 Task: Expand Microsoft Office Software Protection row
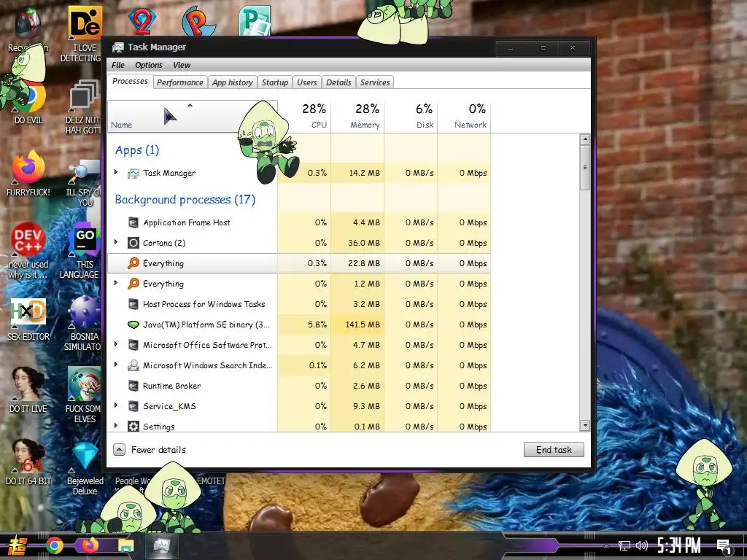pyautogui.click(x=116, y=344)
